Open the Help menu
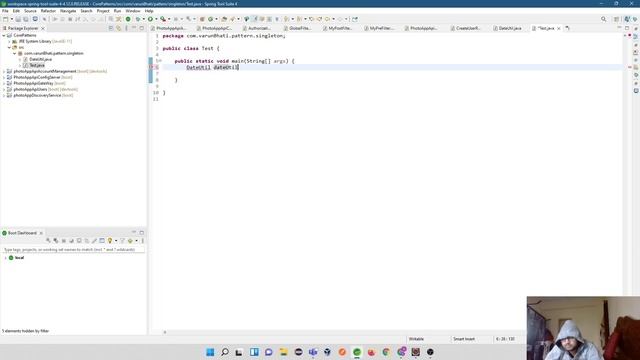Viewport: 640px width, 360px height. click(149, 11)
